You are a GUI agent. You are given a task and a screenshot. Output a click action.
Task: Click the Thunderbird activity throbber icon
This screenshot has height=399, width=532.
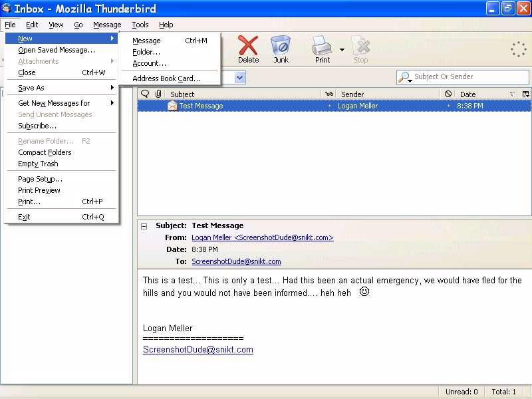pyautogui.click(x=519, y=49)
